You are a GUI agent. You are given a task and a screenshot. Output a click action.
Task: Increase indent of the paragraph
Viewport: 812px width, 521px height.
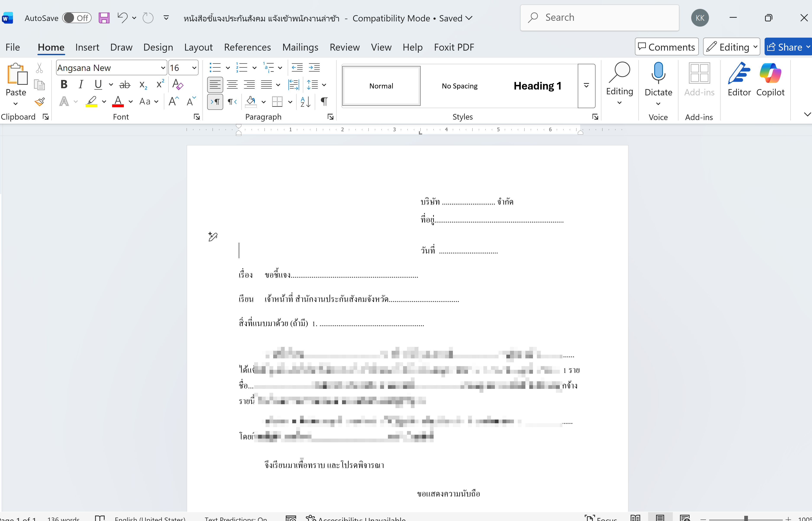(314, 68)
